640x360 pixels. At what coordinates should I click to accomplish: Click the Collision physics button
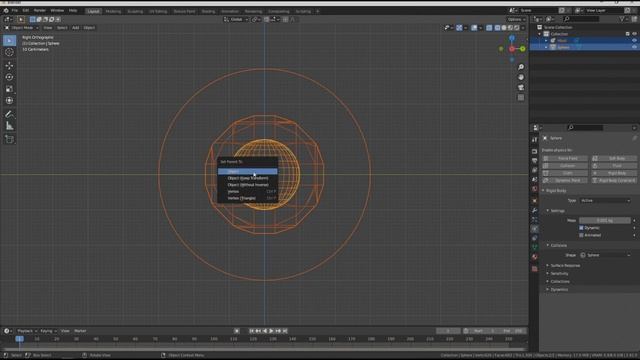565,166
